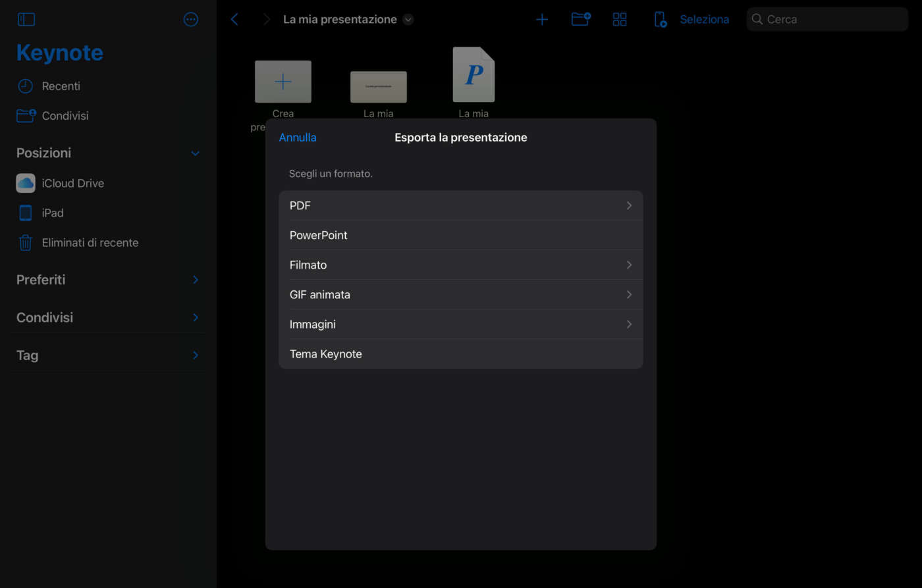Change view with the grid icon
The height and width of the screenshot is (588, 922).
point(620,20)
